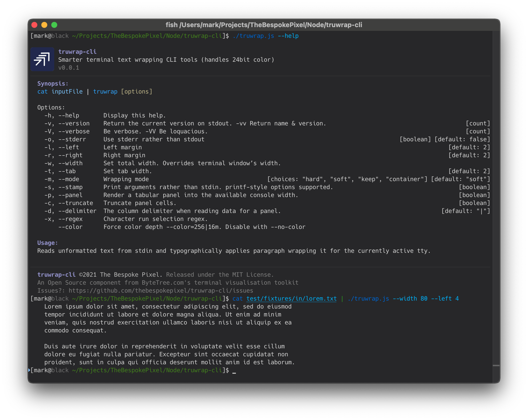Screen dimensions: 528x420
Task: Click the v0.0.1 version text
Action: click(69, 68)
